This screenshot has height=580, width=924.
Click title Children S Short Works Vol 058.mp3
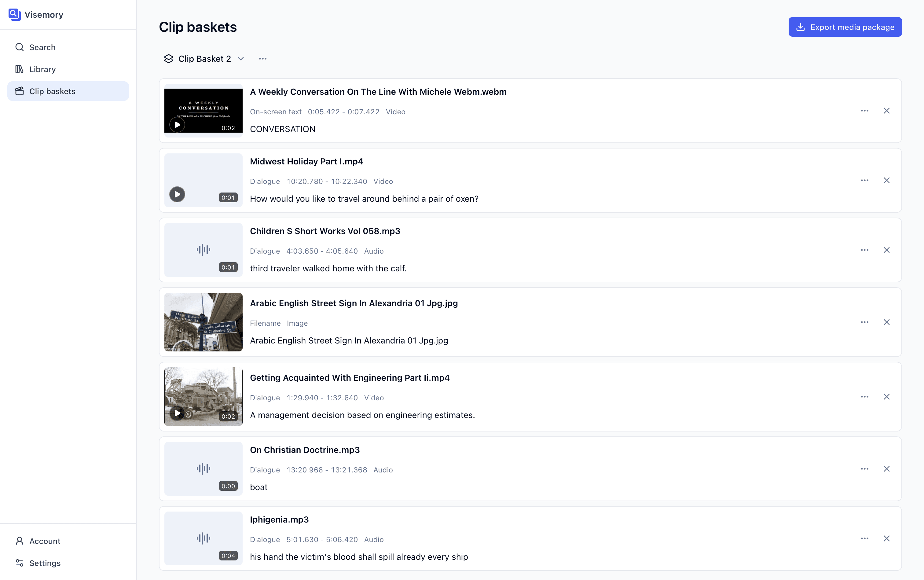tap(325, 231)
